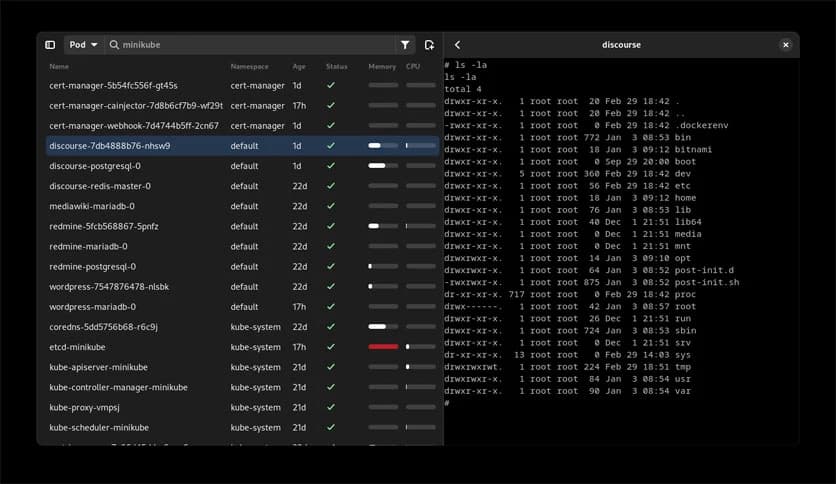Image resolution: width=836 pixels, height=484 pixels.
Task: Sort by the Namespace column header
Action: (249, 66)
